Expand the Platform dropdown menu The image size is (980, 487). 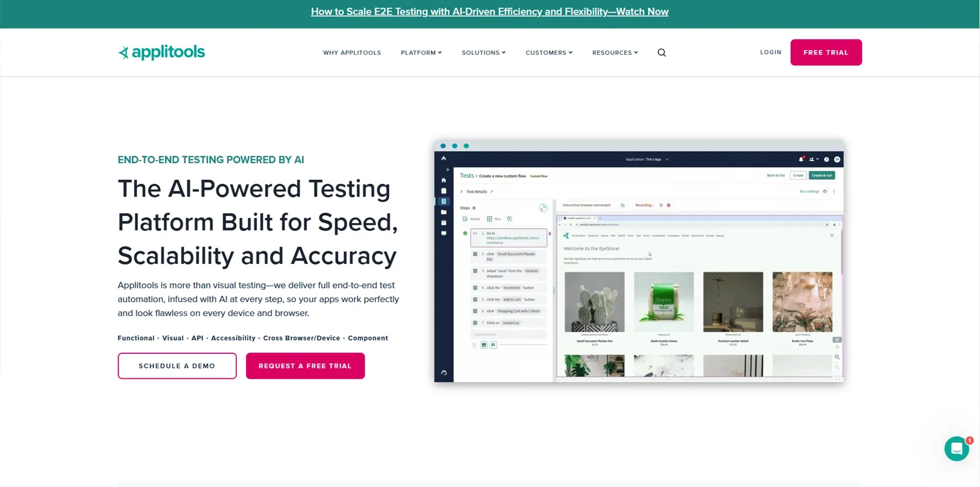click(x=421, y=53)
